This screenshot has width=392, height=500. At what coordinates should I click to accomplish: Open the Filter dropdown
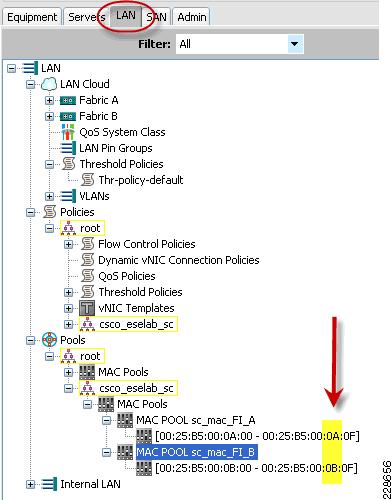point(295,44)
